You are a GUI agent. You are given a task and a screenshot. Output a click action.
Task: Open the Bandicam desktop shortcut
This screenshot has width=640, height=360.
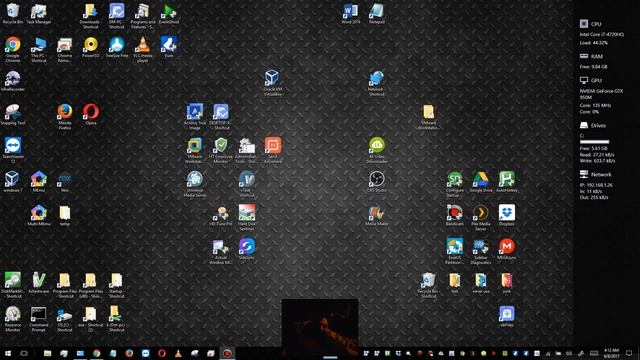pos(454,216)
